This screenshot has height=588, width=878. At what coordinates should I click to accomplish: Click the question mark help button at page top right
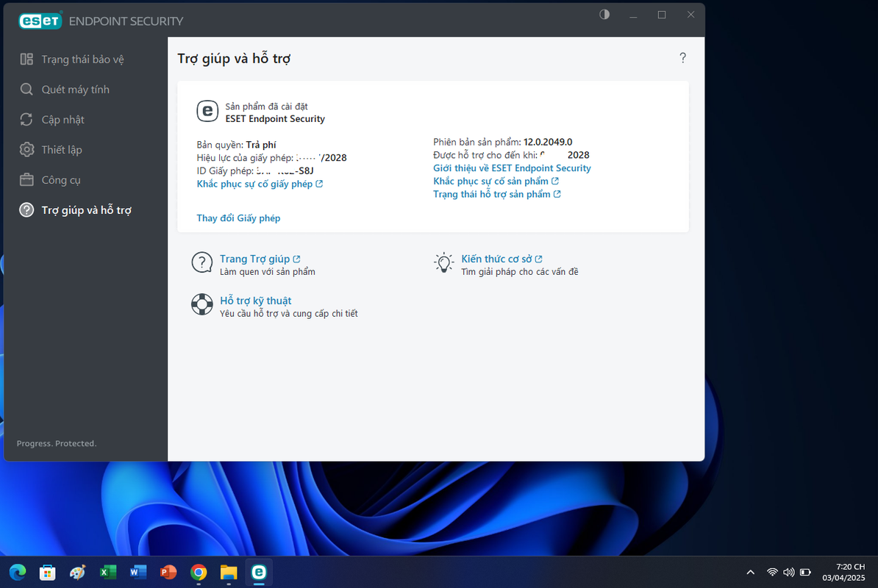point(682,57)
